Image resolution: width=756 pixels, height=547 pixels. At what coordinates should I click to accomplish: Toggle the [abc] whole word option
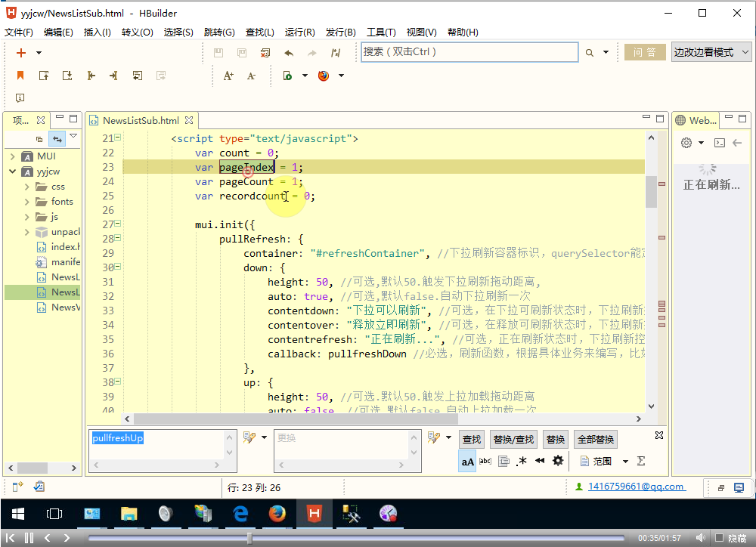485,461
